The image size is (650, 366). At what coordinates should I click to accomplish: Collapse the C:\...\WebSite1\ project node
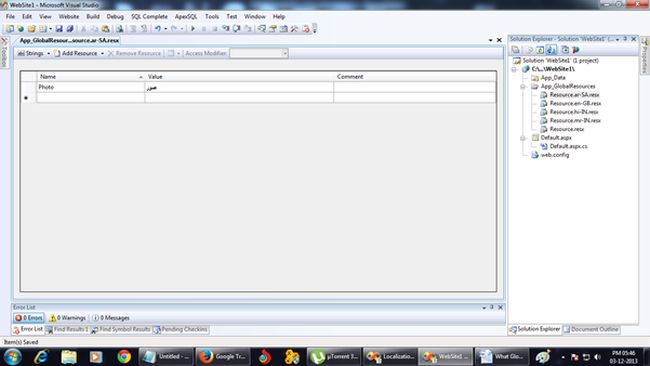tap(514, 69)
